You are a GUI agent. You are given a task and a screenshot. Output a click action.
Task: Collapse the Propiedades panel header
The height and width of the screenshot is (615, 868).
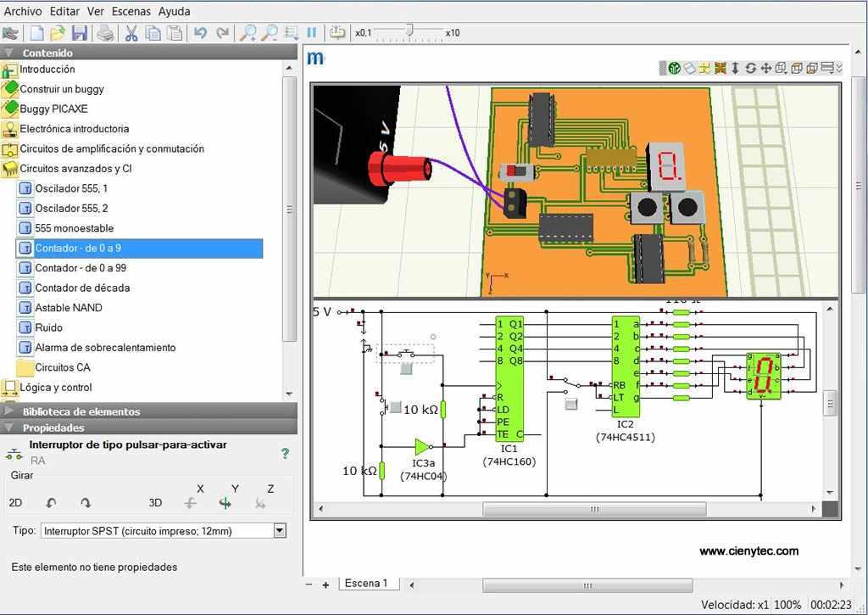(x=53, y=428)
